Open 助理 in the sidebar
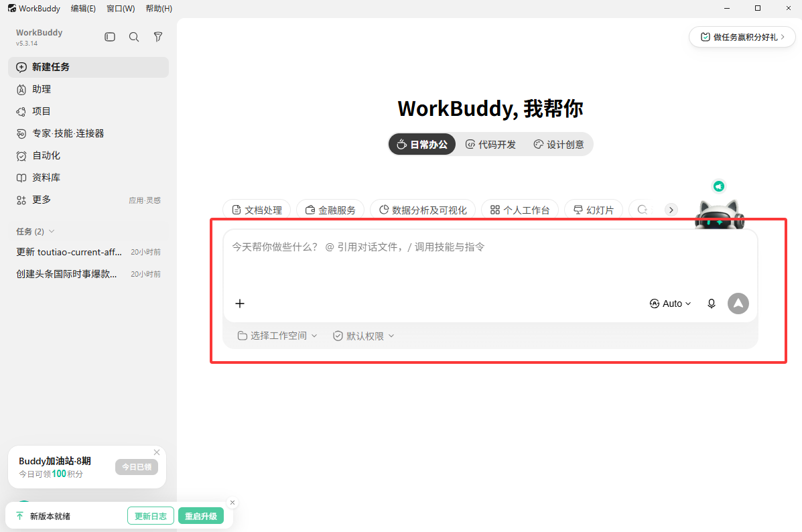The image size is (802, 532). (x=88, y=89)
